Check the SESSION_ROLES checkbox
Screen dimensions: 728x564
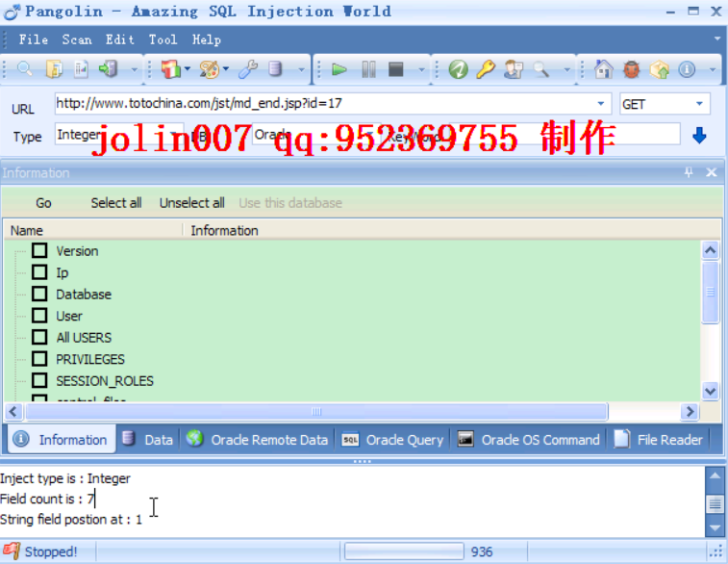point(39,380)
